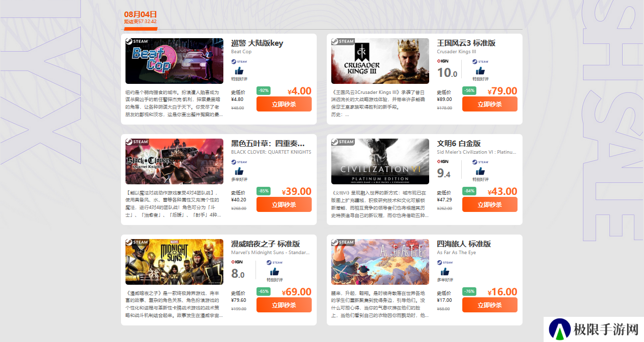Viewport: 644px width, 342px height.
Task: Click the ¥43.00 sale price
Action: click(502, 191)
